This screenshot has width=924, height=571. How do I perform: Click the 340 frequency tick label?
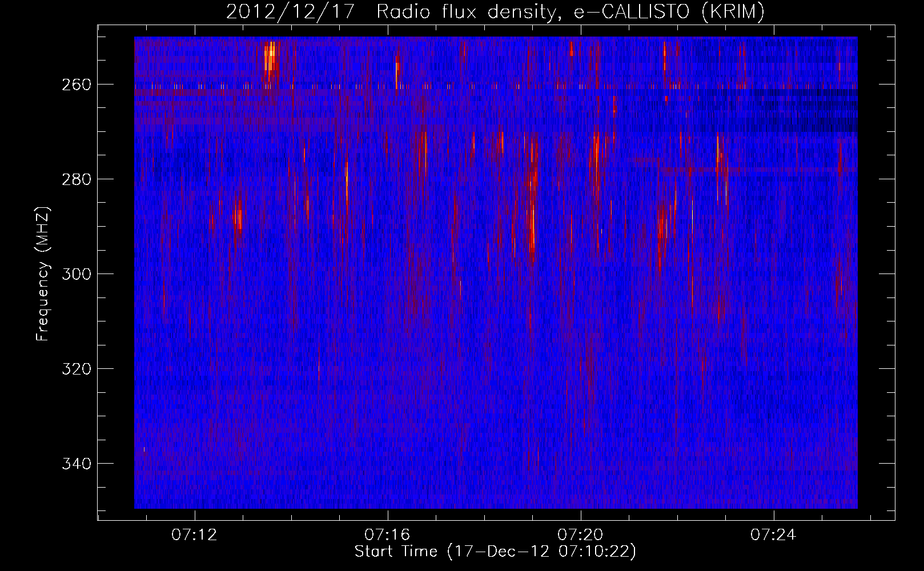[x=76, y=464]
